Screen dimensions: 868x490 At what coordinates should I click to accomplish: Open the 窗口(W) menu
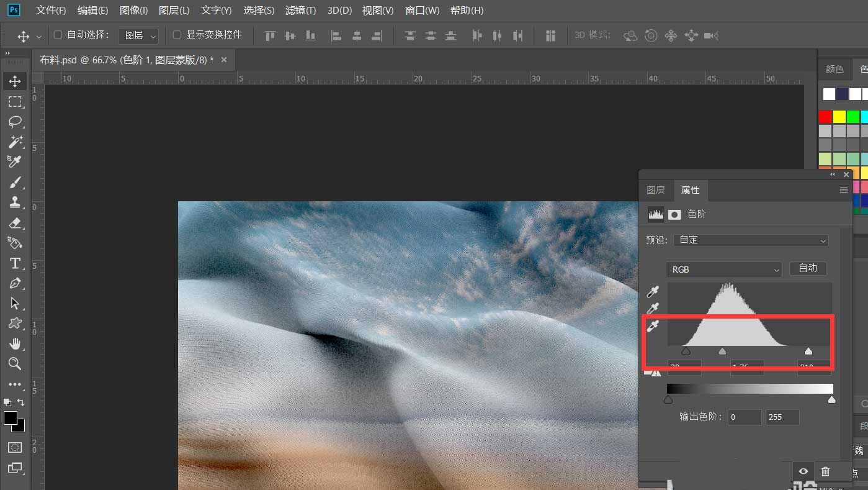coord(422,11)
